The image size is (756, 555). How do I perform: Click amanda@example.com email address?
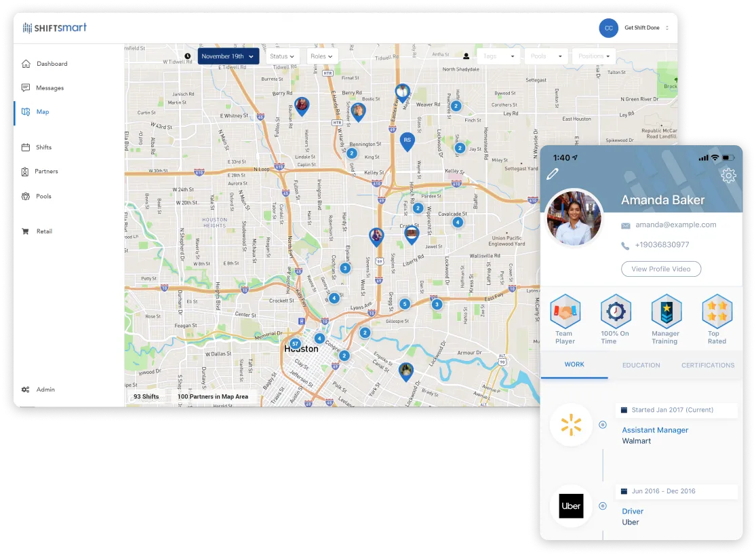[675, 225]
